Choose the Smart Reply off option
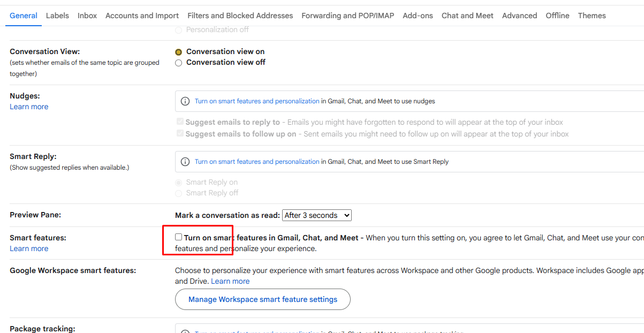The height and width of the screenshot is (333, 644). click(179, 193)
